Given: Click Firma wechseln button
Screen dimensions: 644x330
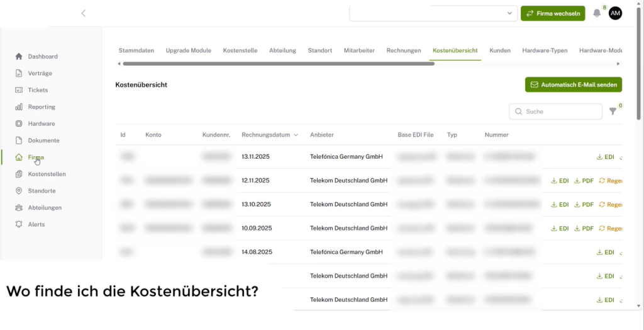Looking at the screenshot, I should tap(552, 13).
